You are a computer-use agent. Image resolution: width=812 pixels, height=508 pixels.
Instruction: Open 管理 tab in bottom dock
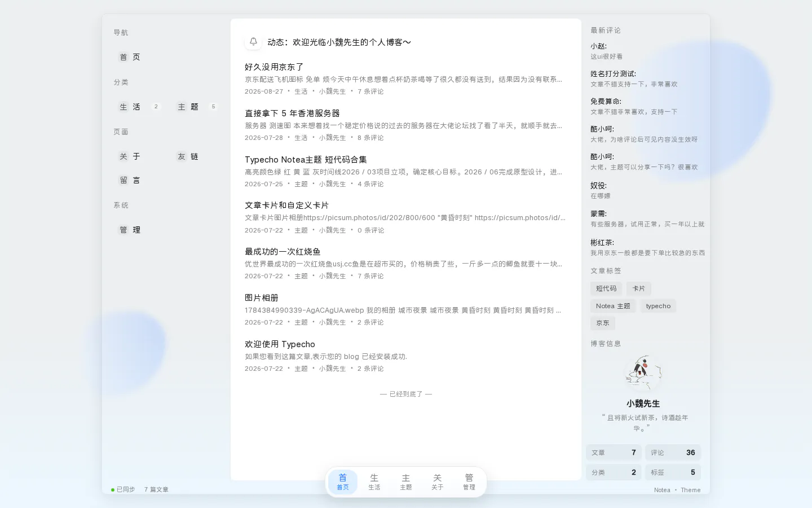point(469,482)
